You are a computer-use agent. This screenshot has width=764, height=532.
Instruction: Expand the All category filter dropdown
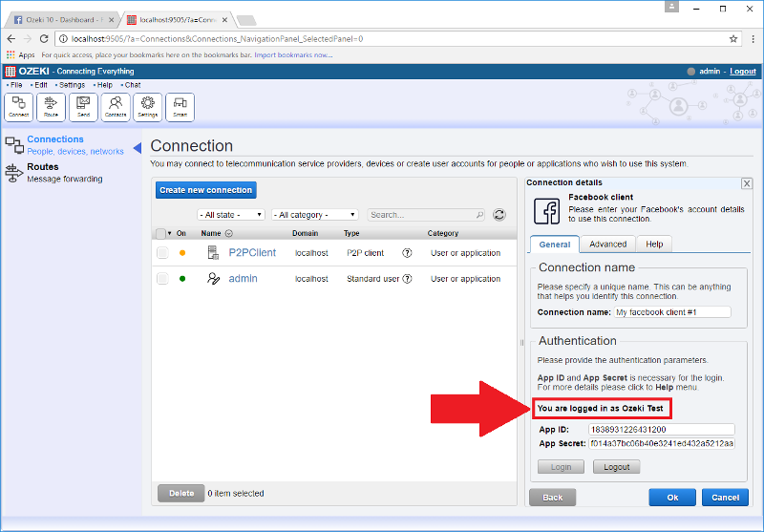(x=314, y=215)
